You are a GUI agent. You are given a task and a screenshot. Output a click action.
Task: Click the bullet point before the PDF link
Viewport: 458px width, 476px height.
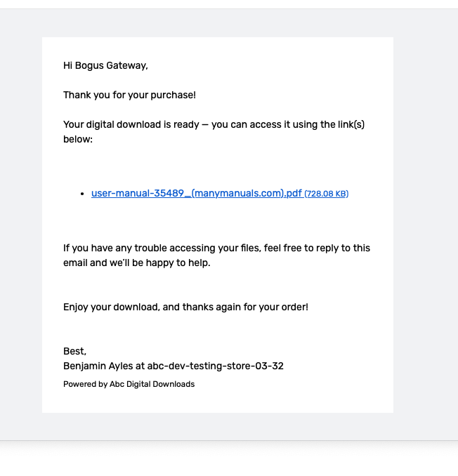click(82, 194)
